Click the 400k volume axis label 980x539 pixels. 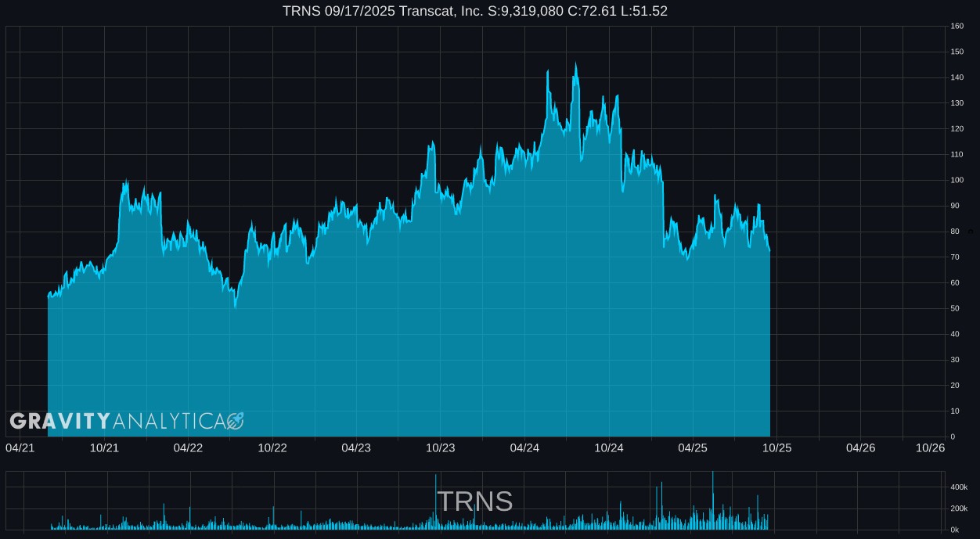pyautogui.click(x=959, y=487)
